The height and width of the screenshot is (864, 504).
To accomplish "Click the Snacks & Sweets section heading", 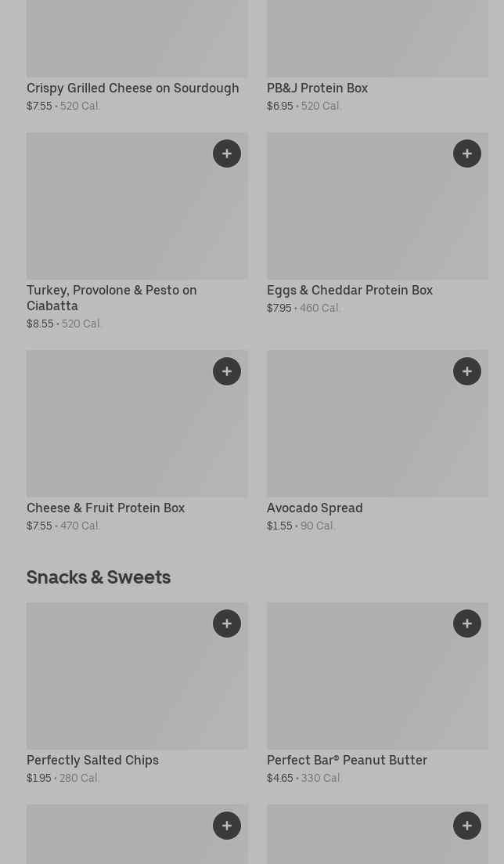I will tap(99, 577).
